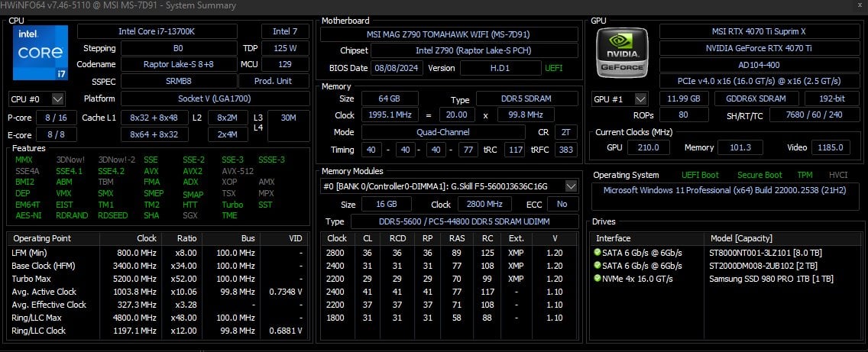Click the 192-bit bus width field

pyautogui.click(x=831, y=99)
